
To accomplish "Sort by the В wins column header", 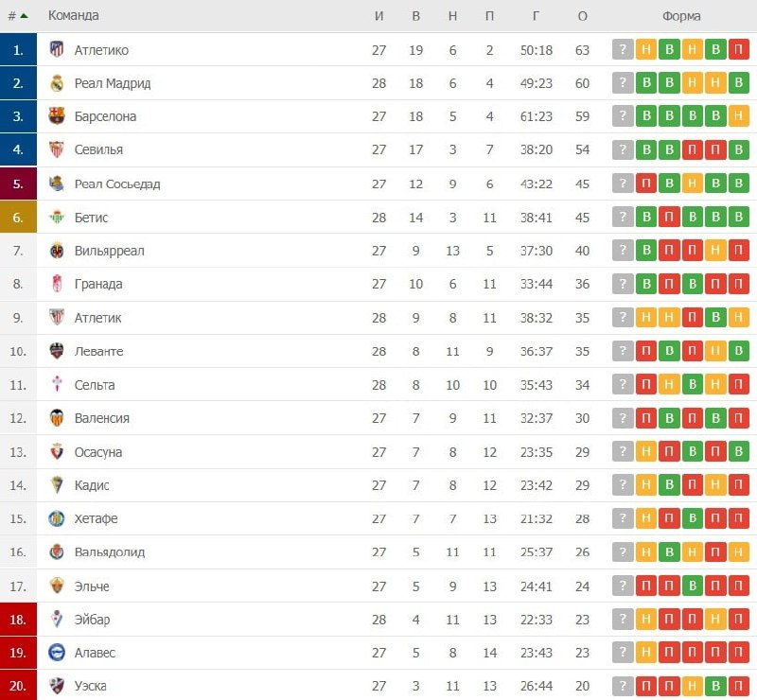I will (x=416, y=16).
